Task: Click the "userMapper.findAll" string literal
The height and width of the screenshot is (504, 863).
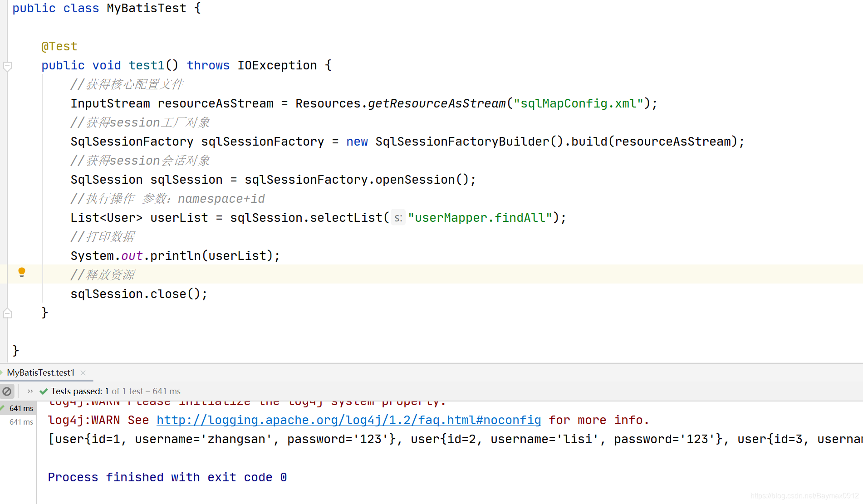Action: coord(480,218)
